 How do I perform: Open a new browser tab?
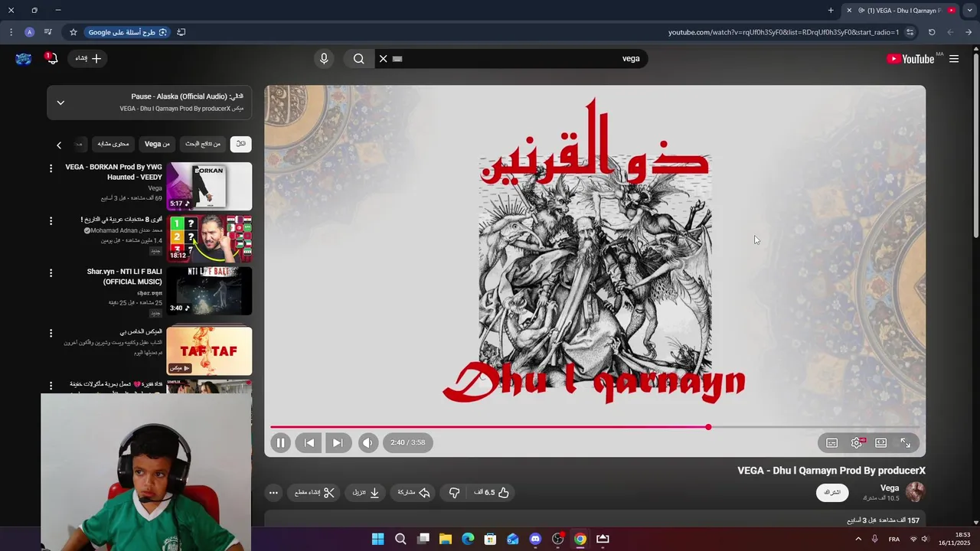coord(831,11)
